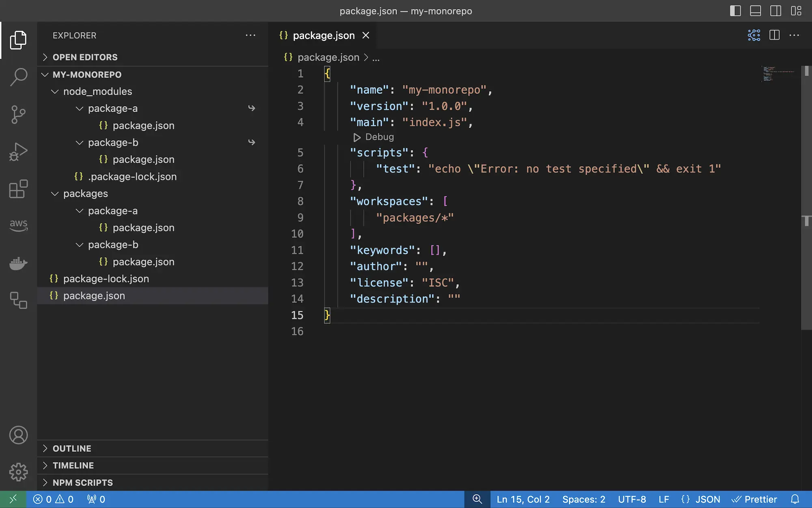The image size is (812, 508).
Task: Open package.json under packages/package-b
Action: pyautogui.click(x=153, y=262)
